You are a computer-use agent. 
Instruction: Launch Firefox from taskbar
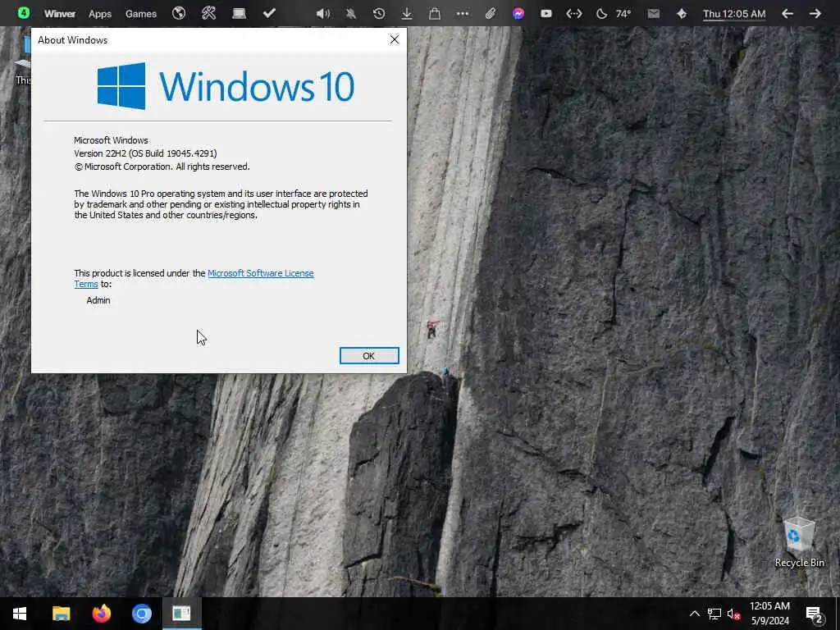click(x=101, y=614)
